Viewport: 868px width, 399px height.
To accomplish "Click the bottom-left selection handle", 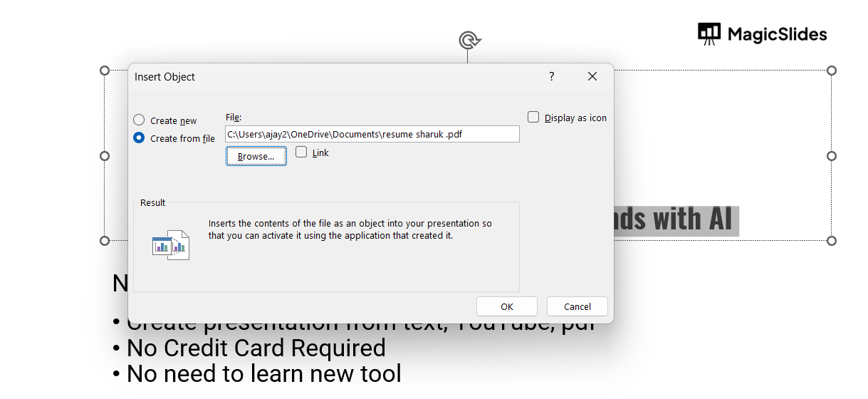I will click(x=105, y=241).
